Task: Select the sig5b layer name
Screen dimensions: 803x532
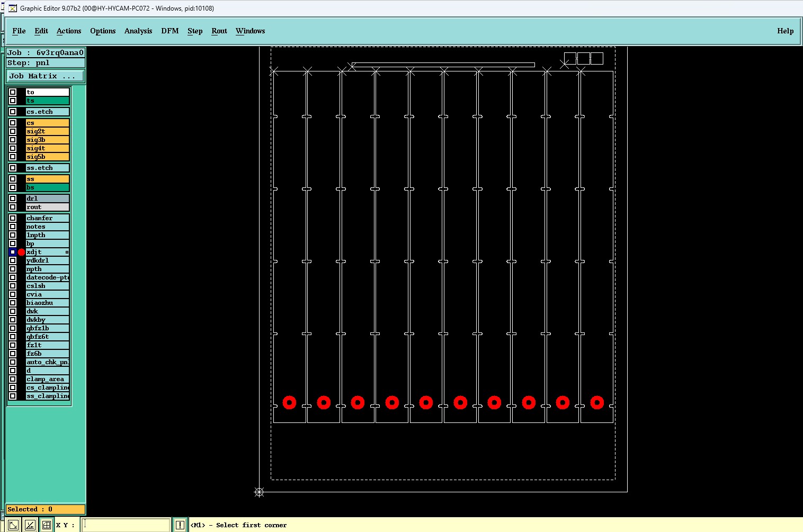Action: point(48,157)
